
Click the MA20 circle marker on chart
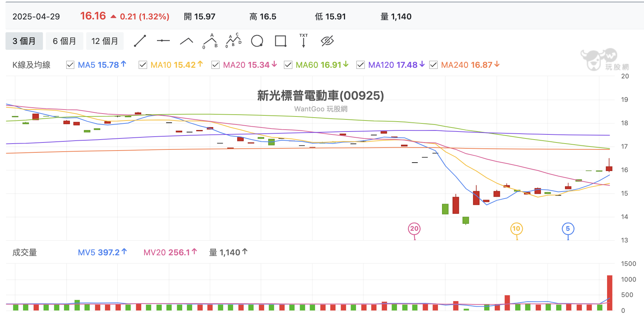click(x=414, y=229)
